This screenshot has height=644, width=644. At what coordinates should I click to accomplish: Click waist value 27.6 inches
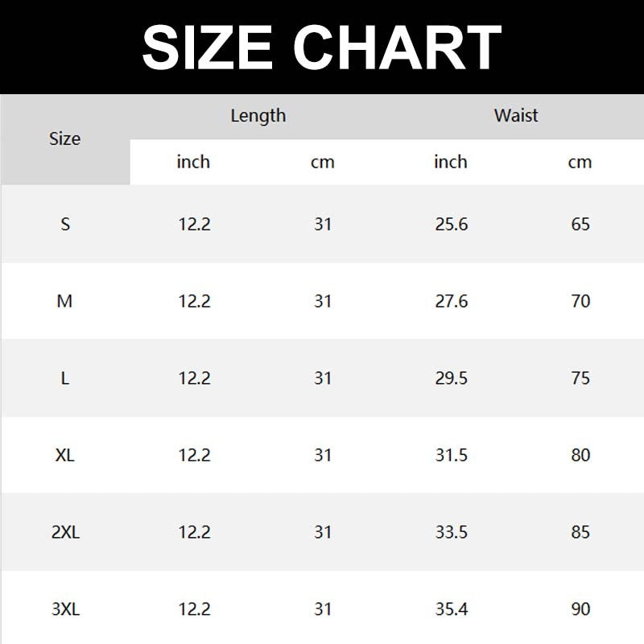452,301
